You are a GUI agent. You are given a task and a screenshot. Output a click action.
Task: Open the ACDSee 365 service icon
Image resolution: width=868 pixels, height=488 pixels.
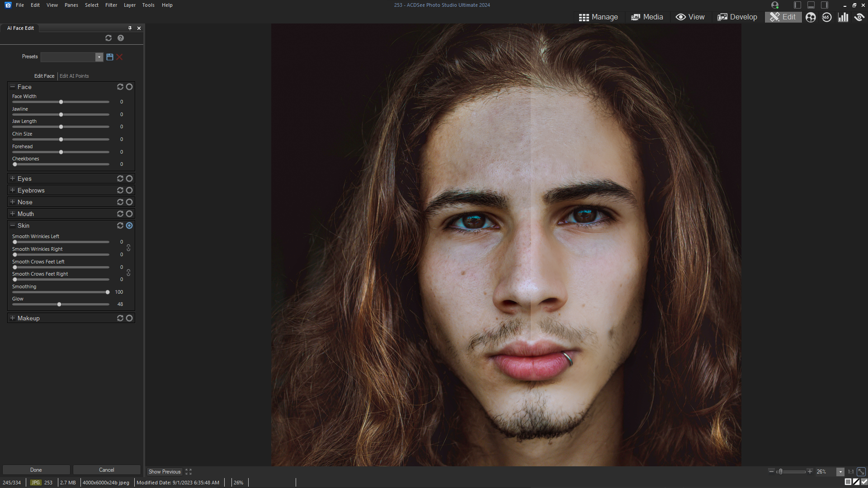[x=827, y=17]
